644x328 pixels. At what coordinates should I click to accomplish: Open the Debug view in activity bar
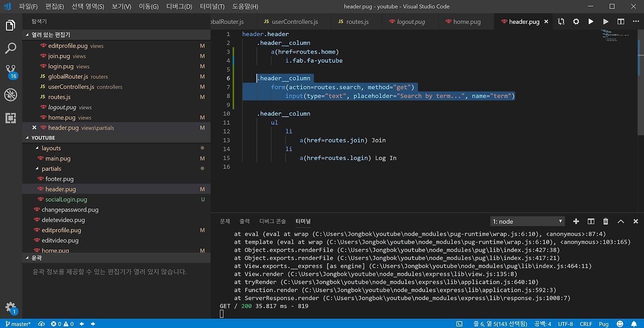pos(11,95)
